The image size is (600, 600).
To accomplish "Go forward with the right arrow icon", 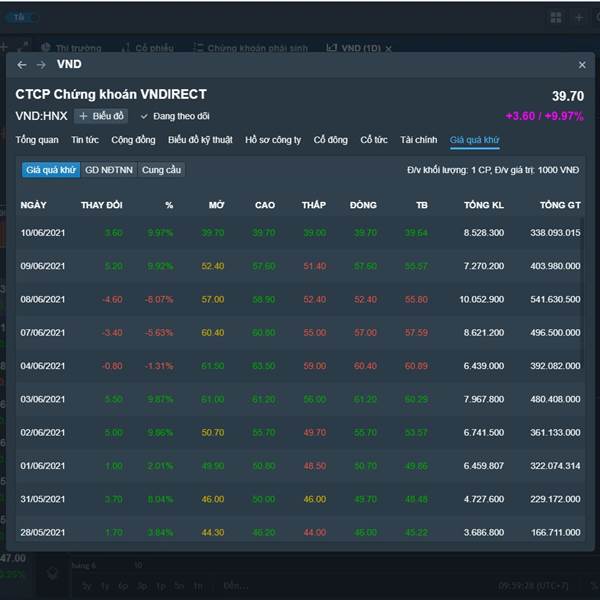I will [41, 65].
